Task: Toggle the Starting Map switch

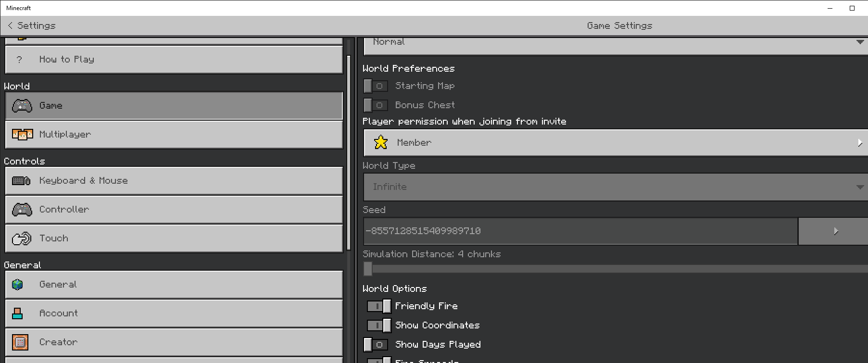Action: tap(376, 86)
